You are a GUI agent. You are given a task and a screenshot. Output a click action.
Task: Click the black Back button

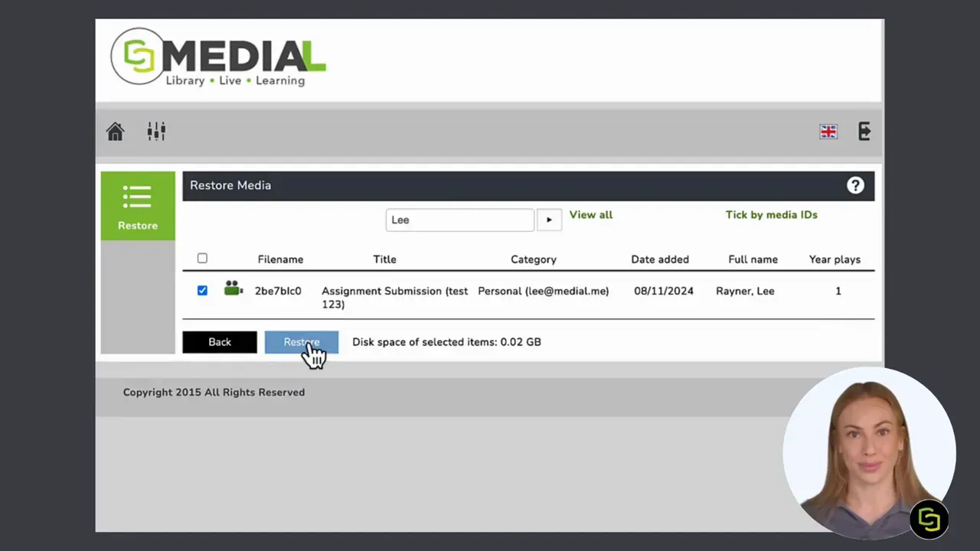pyautogui.click(x=220, y=342)
